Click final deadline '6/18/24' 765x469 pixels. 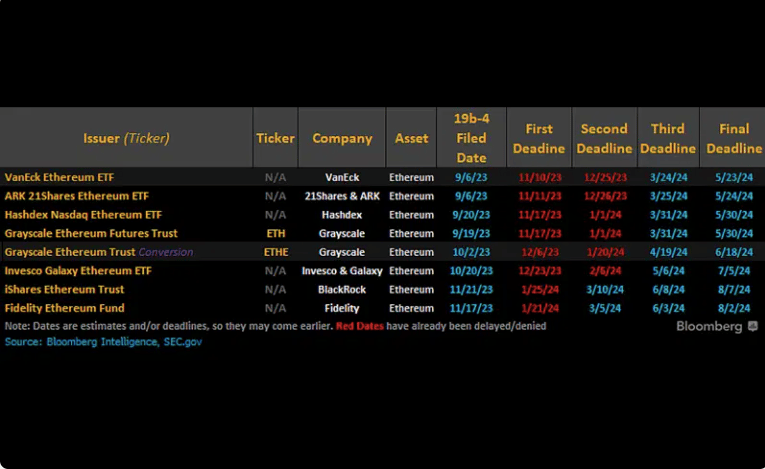coord(734,252)
